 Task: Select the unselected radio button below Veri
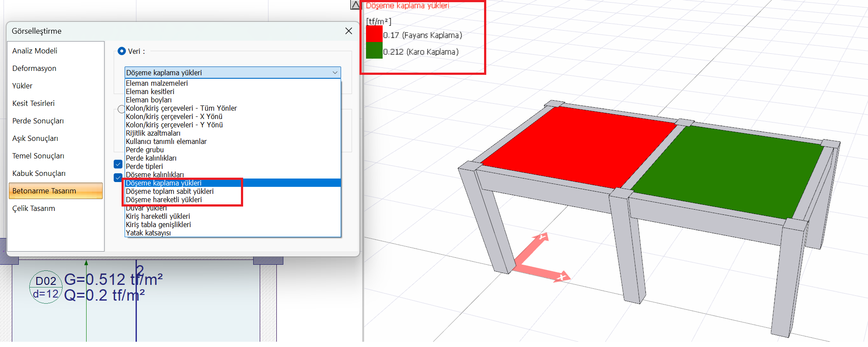point(121,109)
